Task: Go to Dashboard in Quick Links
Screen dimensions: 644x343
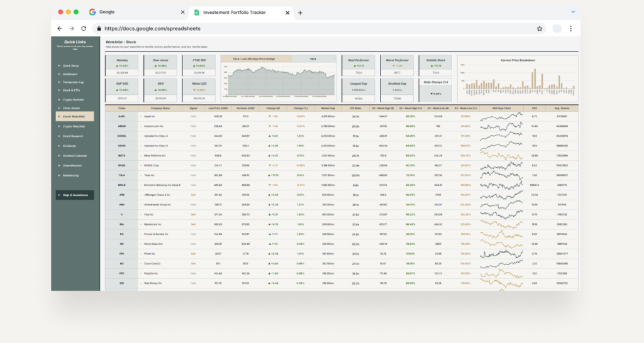Action: tap(70, 74)
